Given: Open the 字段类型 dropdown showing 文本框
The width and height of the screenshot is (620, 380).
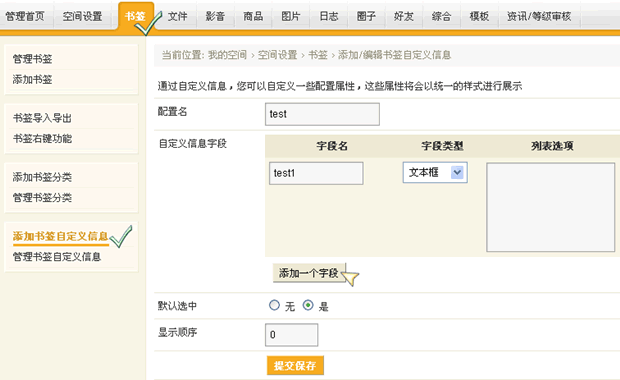Looking at the screenshot, I should (x=435, y=172).
